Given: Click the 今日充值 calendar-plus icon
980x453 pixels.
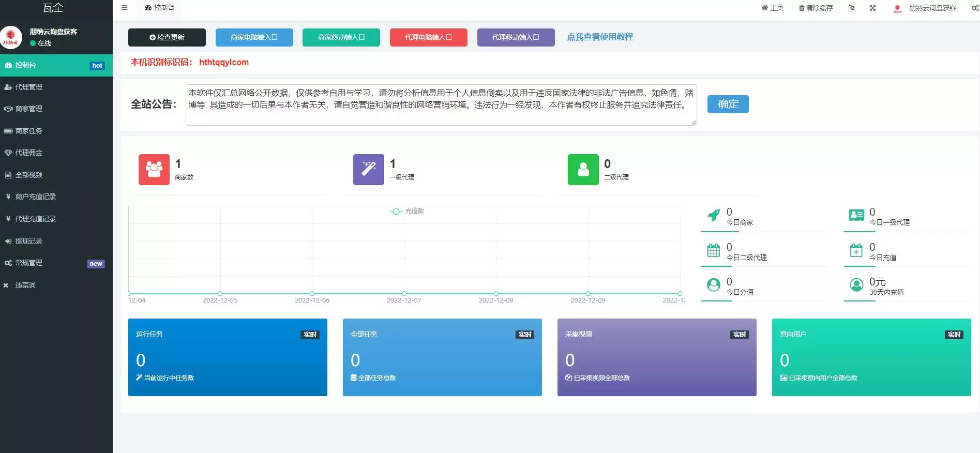Looking at the screenshot, I should point(856,250).
